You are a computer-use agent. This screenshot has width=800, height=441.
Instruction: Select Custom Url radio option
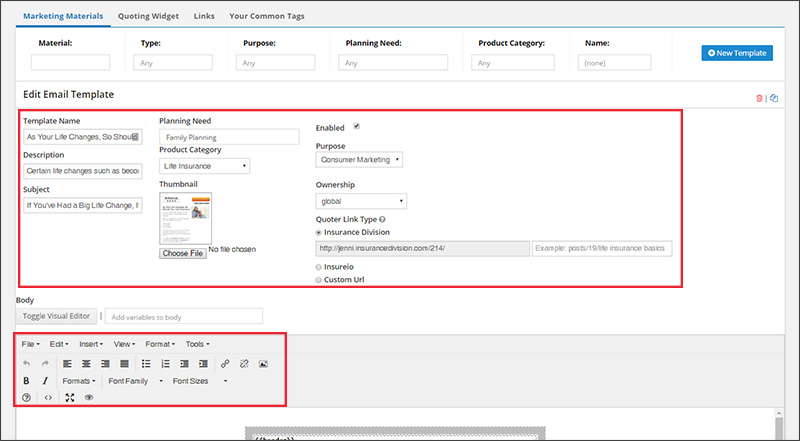pyautogui.click(x=318, y=280)
